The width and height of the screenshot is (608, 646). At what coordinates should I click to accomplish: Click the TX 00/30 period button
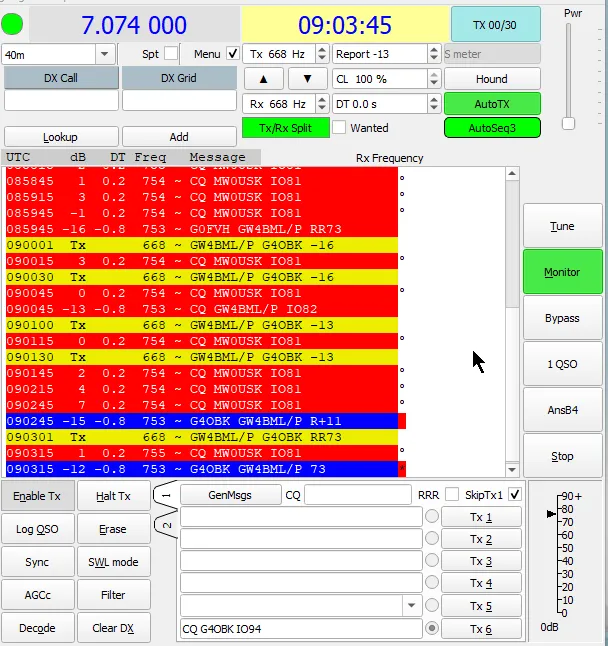pos(496,25)
